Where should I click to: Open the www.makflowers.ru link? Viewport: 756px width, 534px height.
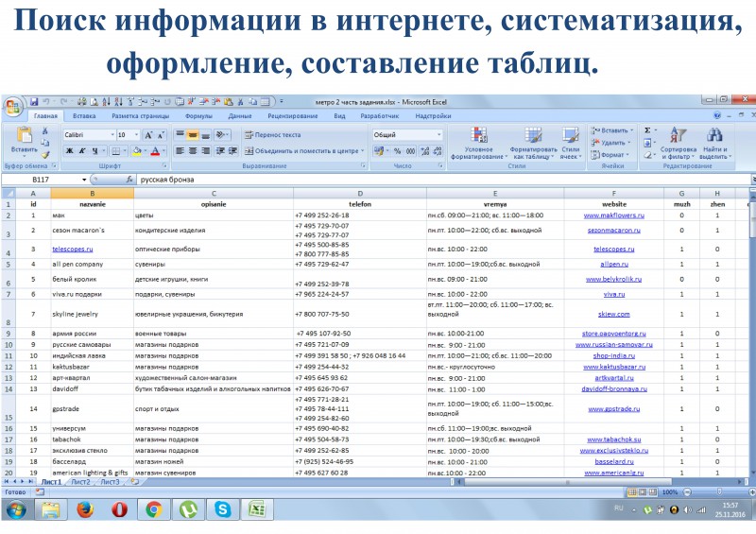613,215
